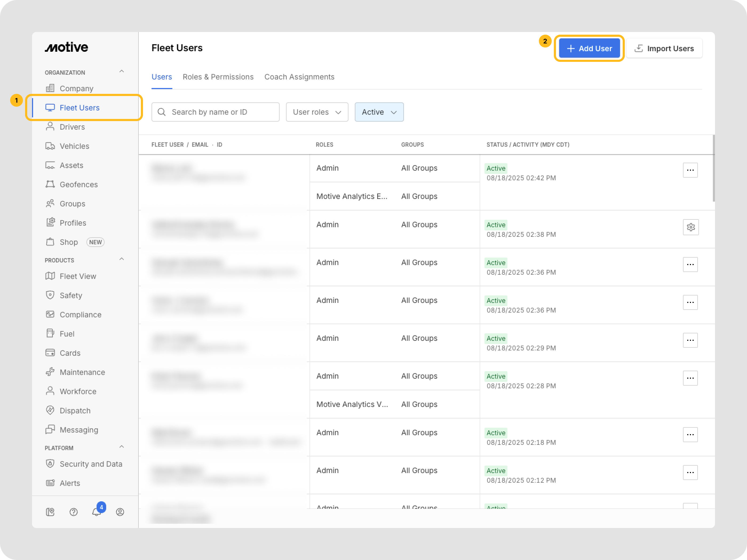747x560 pixels.
Task: Click the Geofences sidebar icon
Action: pos(50,184)
